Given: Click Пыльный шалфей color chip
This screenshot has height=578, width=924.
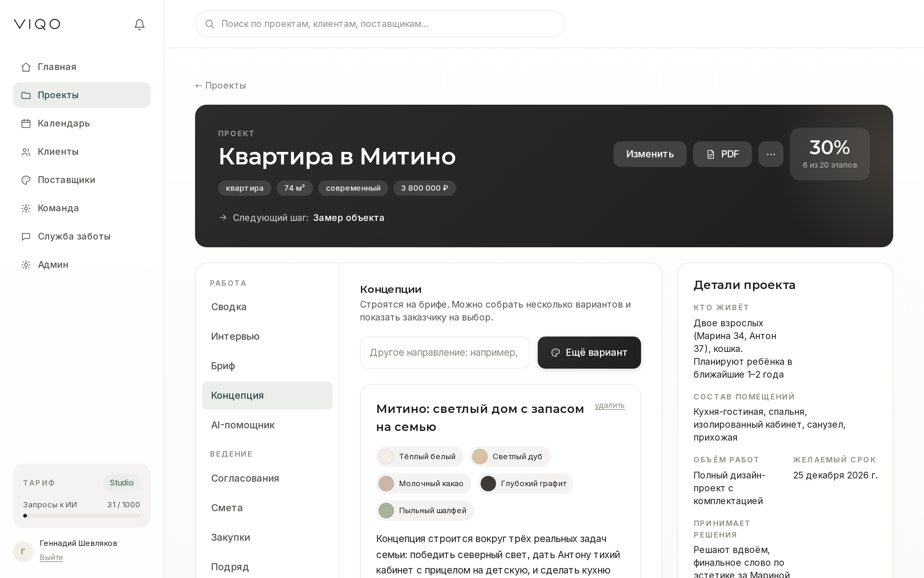Looking at the screenshot, I should pyautogui.click(x=424, y=511).
